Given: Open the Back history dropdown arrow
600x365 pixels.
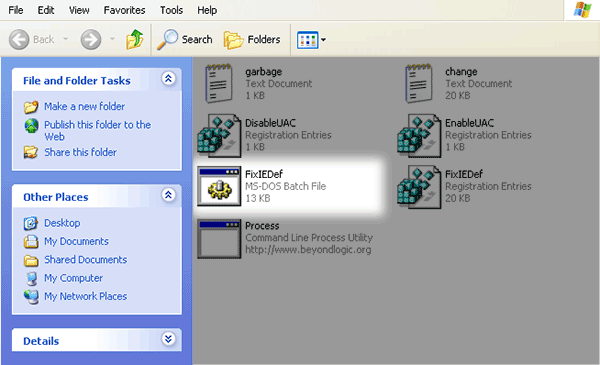Looking at the screenshot, I should tap(65, 39).
